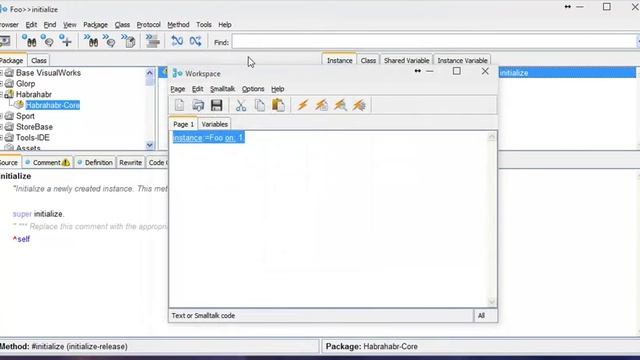
Task: Click inside the Find input field
Action: 434,42
